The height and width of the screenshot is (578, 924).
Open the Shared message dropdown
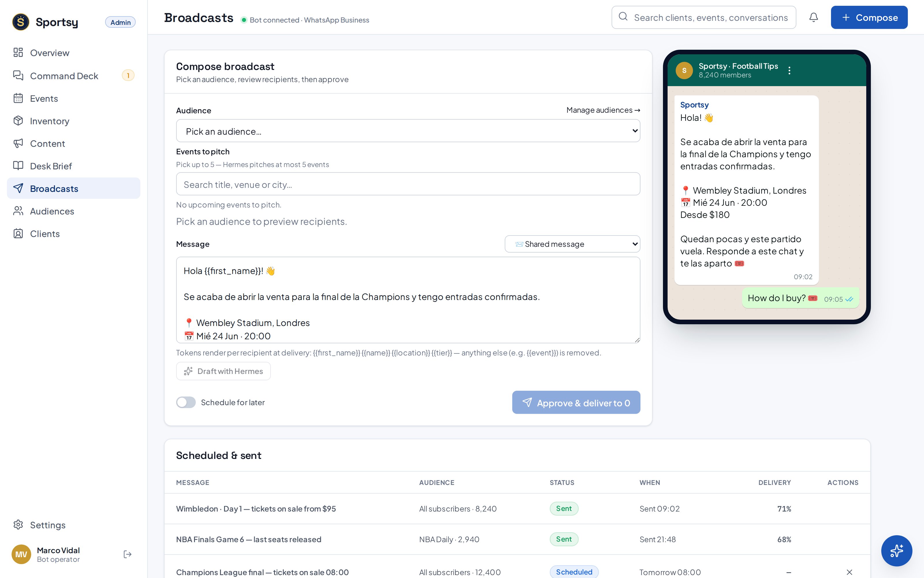tap(572, 244)
